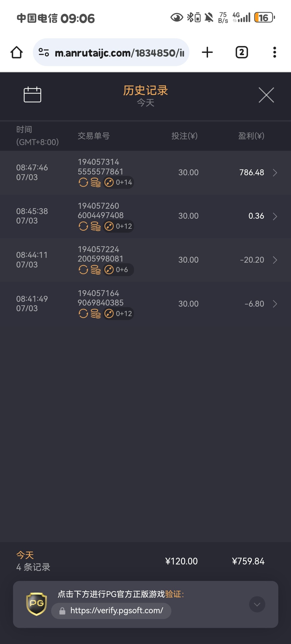Select the 786.48 profit record row
This screenshot has width=291, height=644.
tap(145, 173)
